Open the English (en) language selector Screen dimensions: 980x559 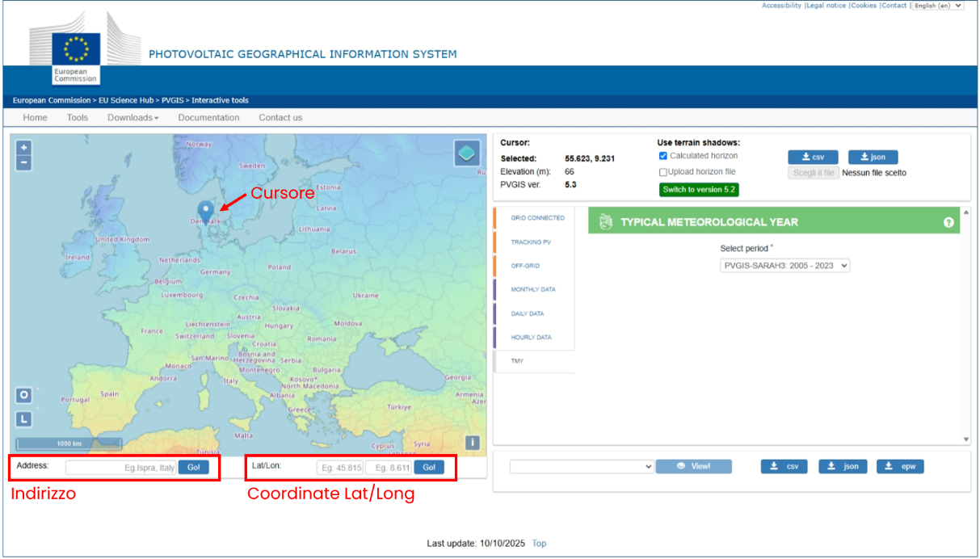pyautogui.click(x=938, y=6)
